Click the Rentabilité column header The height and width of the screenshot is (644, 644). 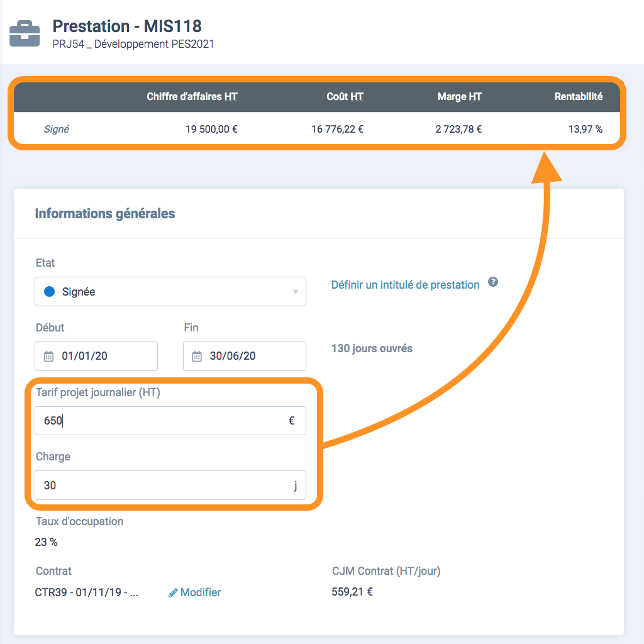tap(579, 96)
